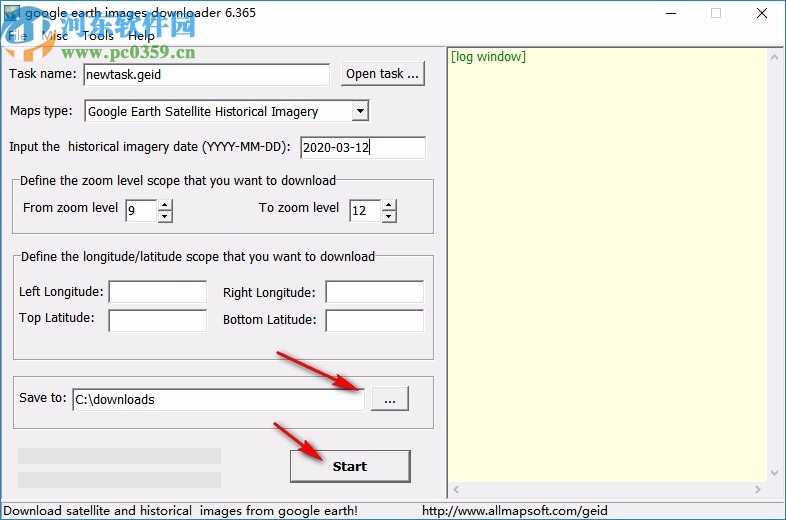
Task: Click inside the log window area
Action: coord(607,266)
